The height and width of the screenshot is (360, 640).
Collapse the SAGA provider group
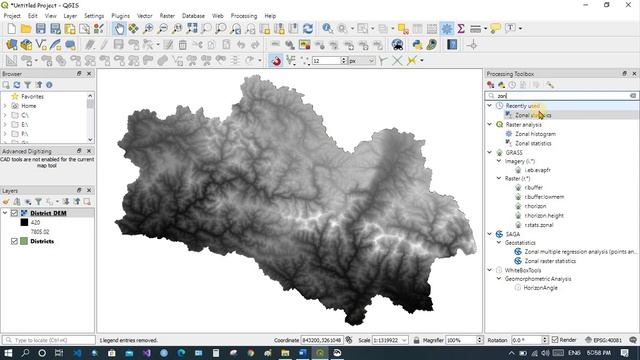(x=489, y=234)
